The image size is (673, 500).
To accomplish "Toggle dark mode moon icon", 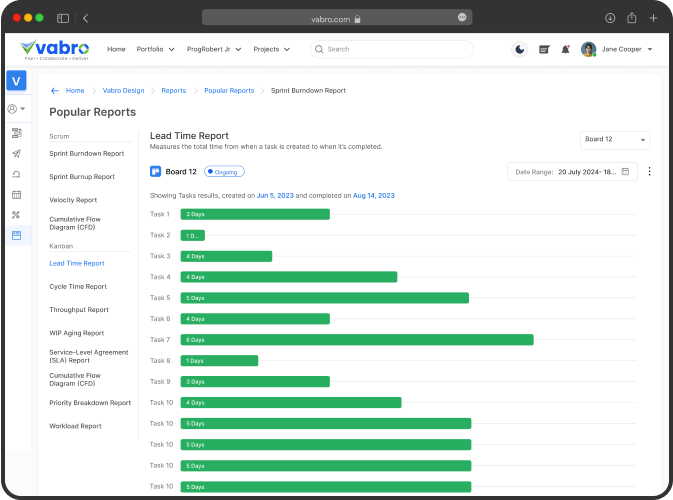I will [519, 49].
